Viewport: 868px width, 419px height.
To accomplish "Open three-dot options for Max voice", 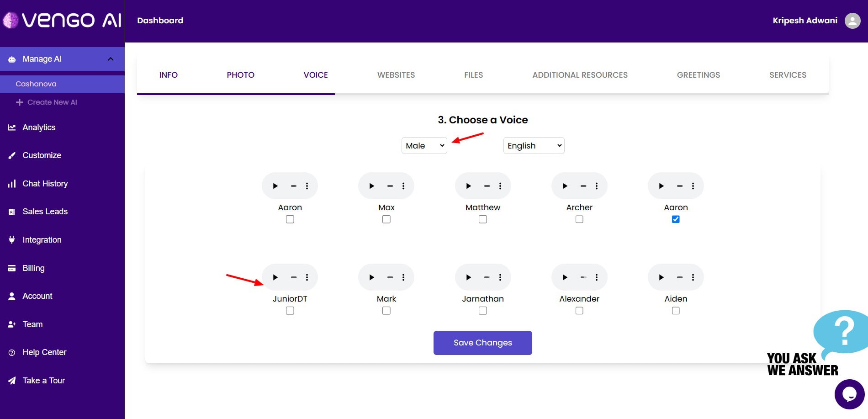I will click(x=403, y=186).
